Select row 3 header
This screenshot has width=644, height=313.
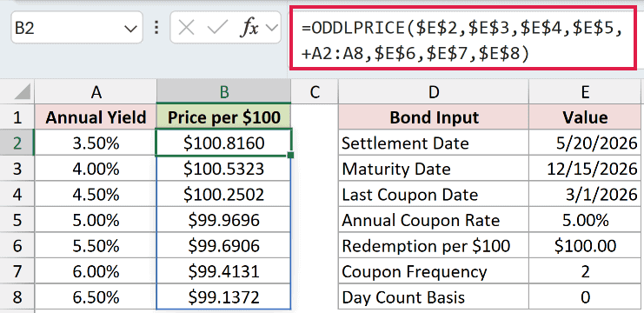(17, 169)
